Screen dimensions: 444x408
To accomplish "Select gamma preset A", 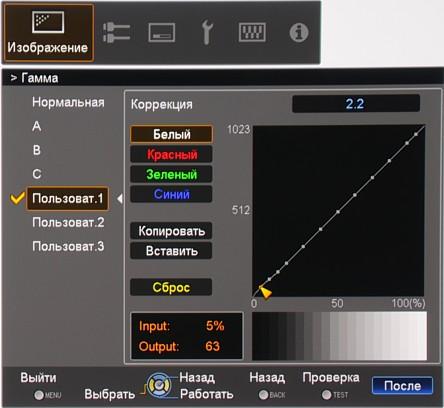I will (x=37, y=126).
